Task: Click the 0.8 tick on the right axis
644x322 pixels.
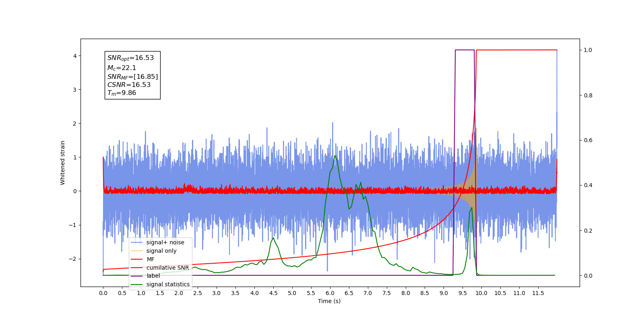Action: [x=588, y=95]
